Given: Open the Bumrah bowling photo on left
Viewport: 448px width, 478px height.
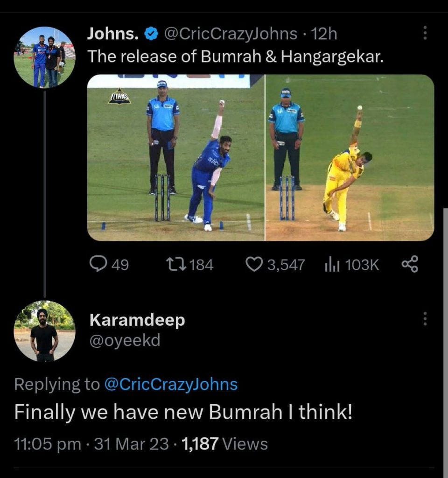Looking at the screenshot, I should 175,157.
